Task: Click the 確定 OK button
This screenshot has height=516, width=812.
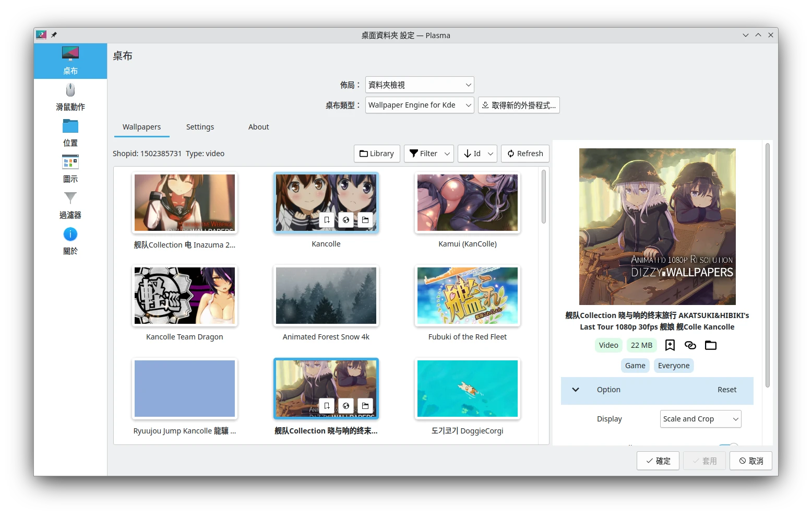Action: (x=658, y=461)
